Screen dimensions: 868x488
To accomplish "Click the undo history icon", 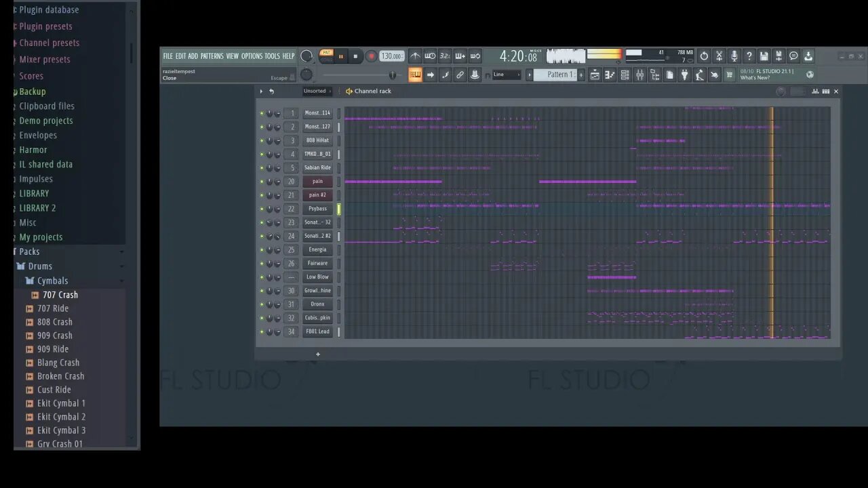I will 704,56.
